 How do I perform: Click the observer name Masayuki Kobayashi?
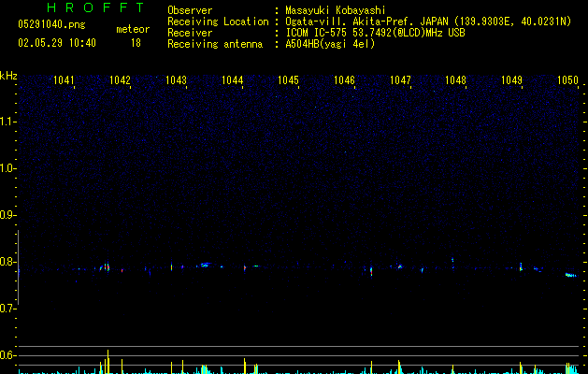coord(336,10)
